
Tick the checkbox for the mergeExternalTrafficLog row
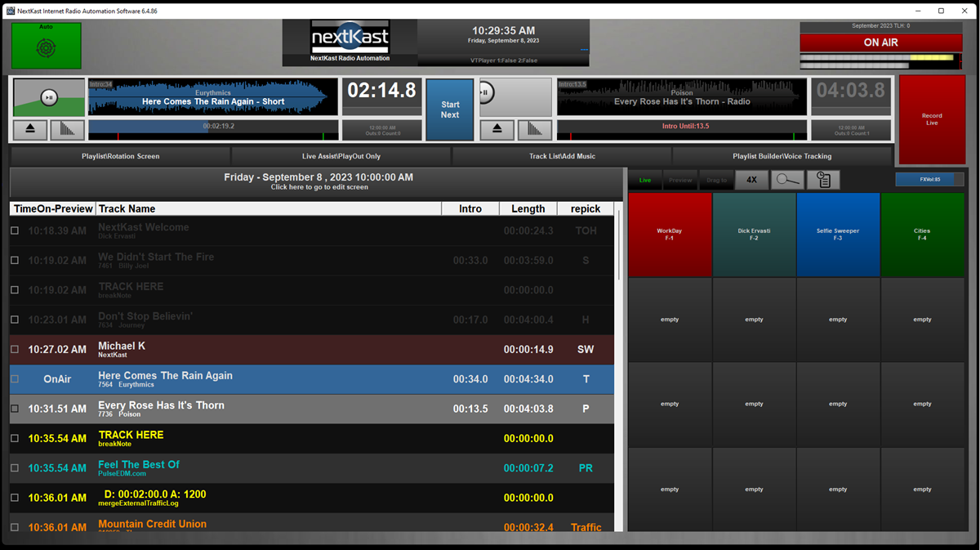coord(15,498)
